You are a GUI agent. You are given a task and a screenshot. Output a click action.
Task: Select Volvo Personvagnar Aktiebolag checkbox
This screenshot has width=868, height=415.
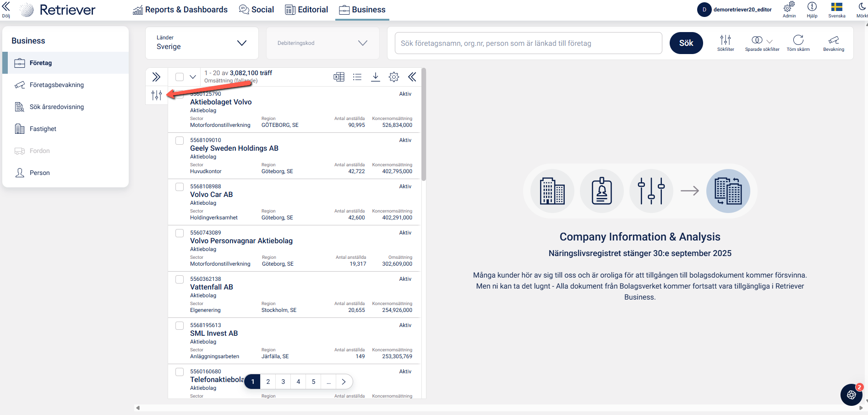pyautogui.click(x=180, y=233)
